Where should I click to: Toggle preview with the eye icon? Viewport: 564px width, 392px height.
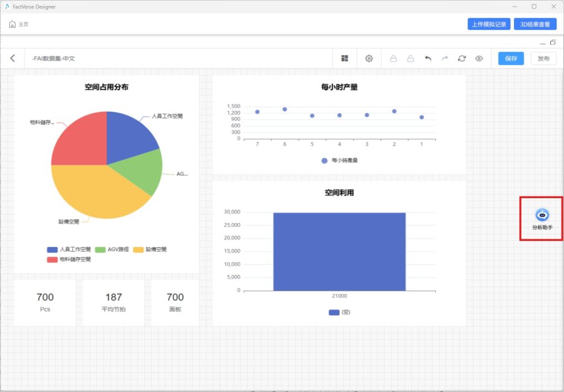click(479, 58)
